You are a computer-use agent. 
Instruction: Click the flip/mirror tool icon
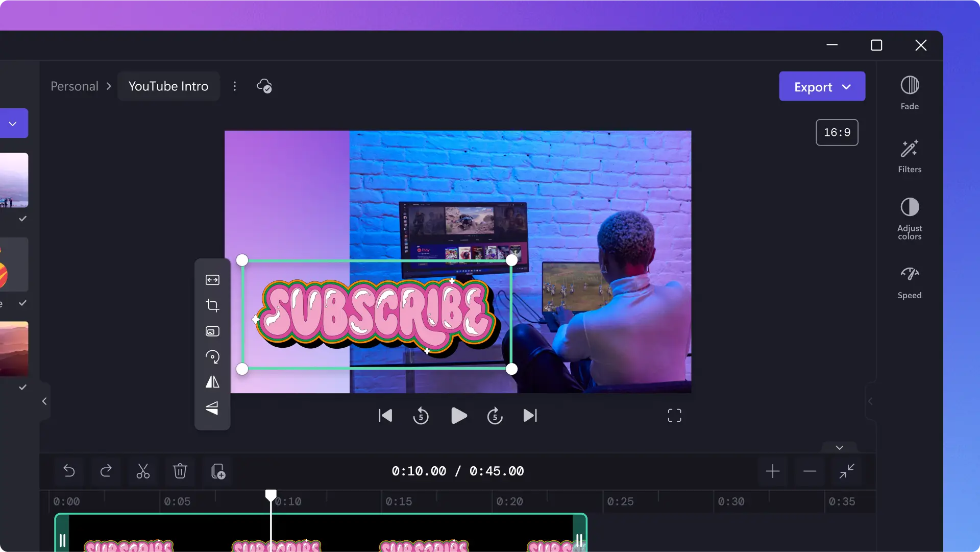pos(212,381)
